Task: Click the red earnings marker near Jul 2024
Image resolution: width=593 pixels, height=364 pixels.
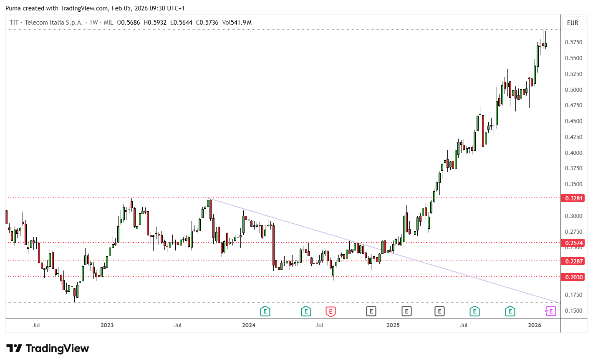Action: tap(331, 311)
